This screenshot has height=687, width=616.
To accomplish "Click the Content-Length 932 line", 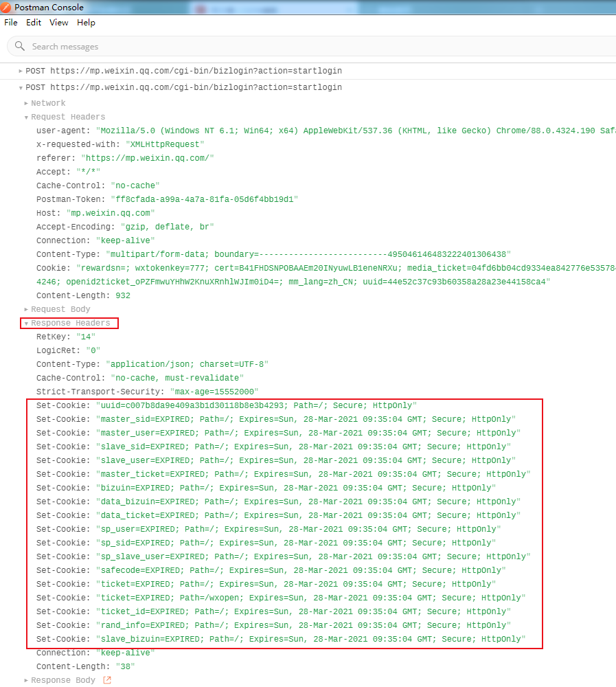I will click(x=83, y=295).
